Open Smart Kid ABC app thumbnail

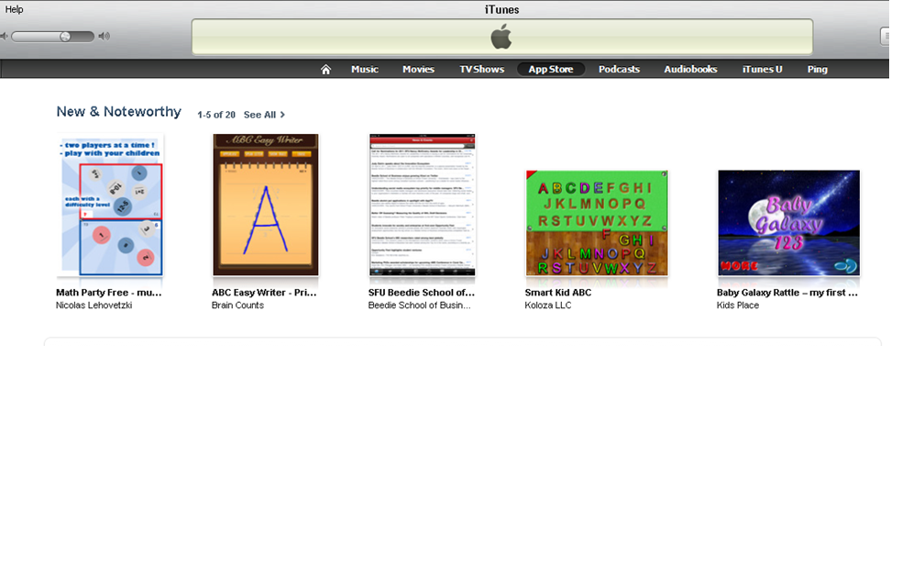597,223
